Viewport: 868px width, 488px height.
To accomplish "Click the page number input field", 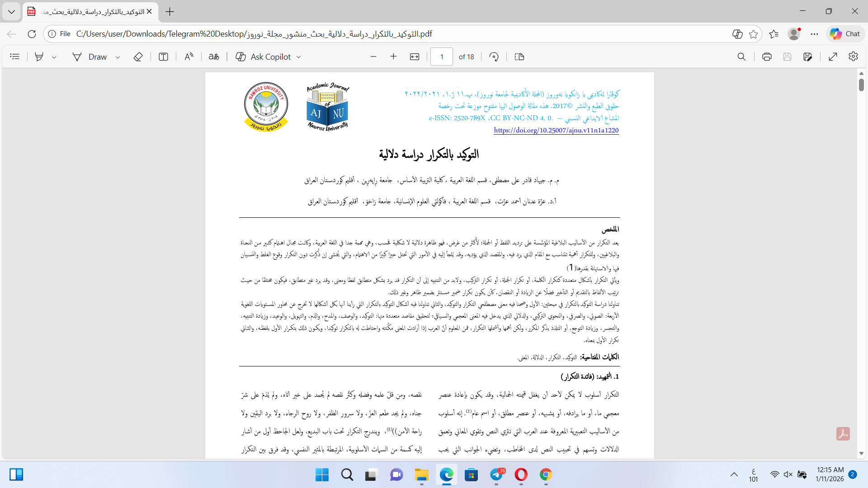I will 442,56.
